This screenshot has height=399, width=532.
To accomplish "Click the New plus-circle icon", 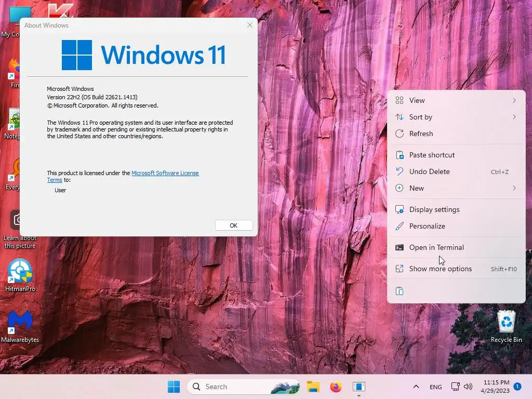I will tap(400, 188).
